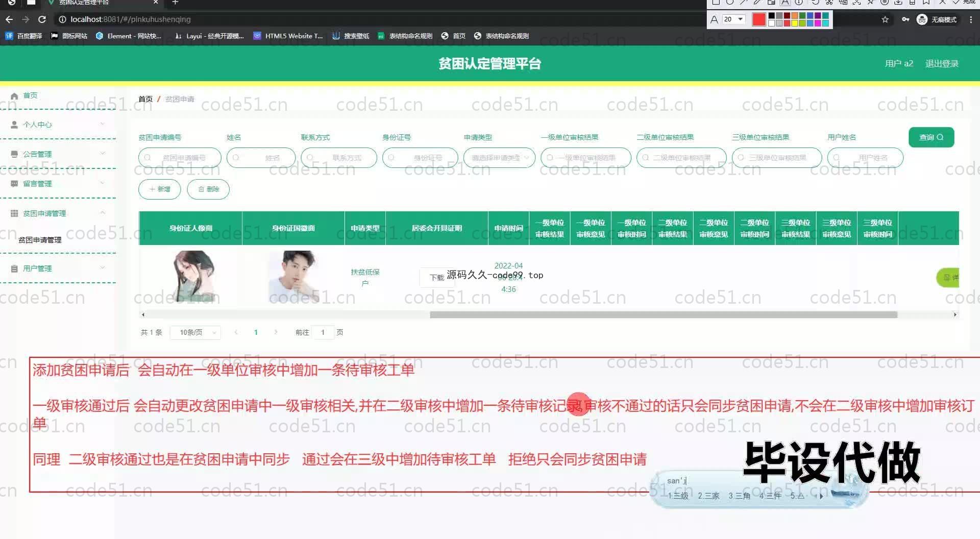
Task: Click the person icon beside 个人中心
Action: (x=14, y=125)
